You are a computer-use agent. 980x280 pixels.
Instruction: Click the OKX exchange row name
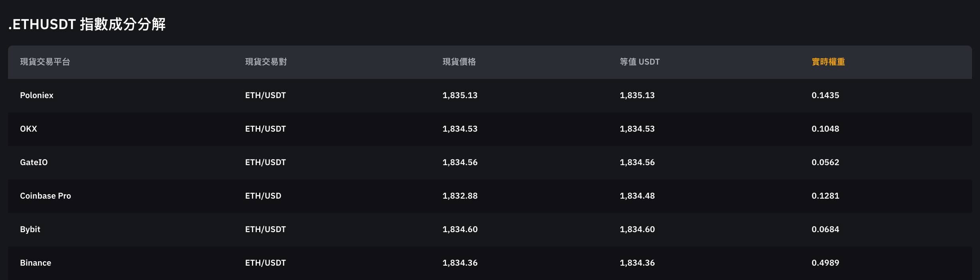tap(28, 129)
